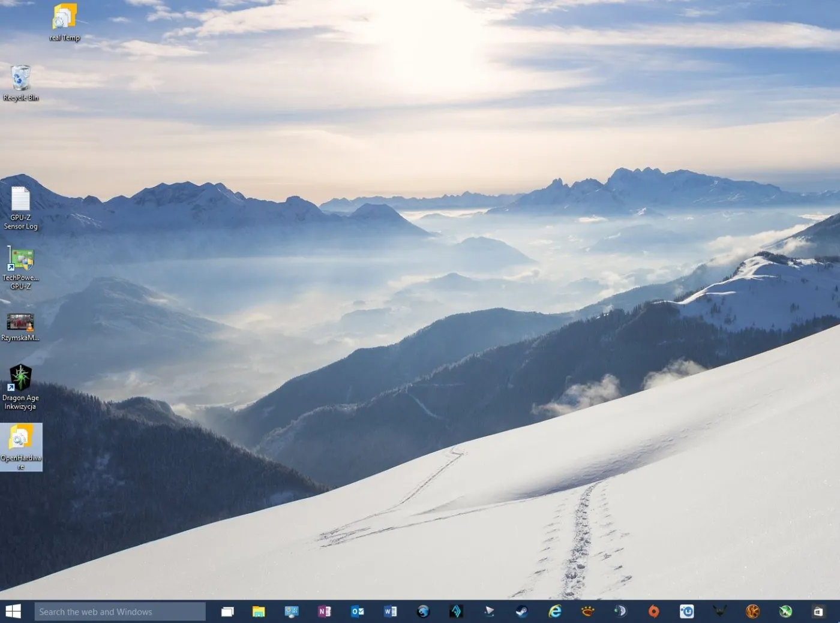The width and height of the screenshot is (840, 623).
Task: Click the 'Search the web and Windows' box
Action: click(x=119, y=611)
